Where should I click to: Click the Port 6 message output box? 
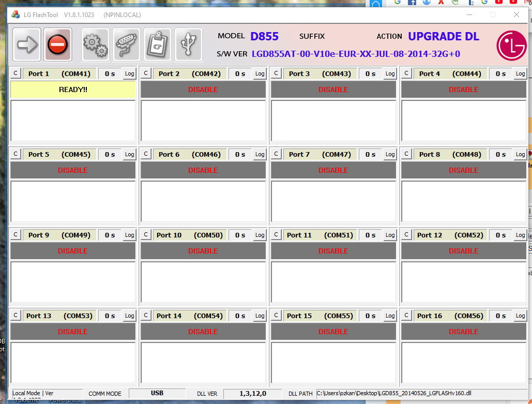coord(203,201)
